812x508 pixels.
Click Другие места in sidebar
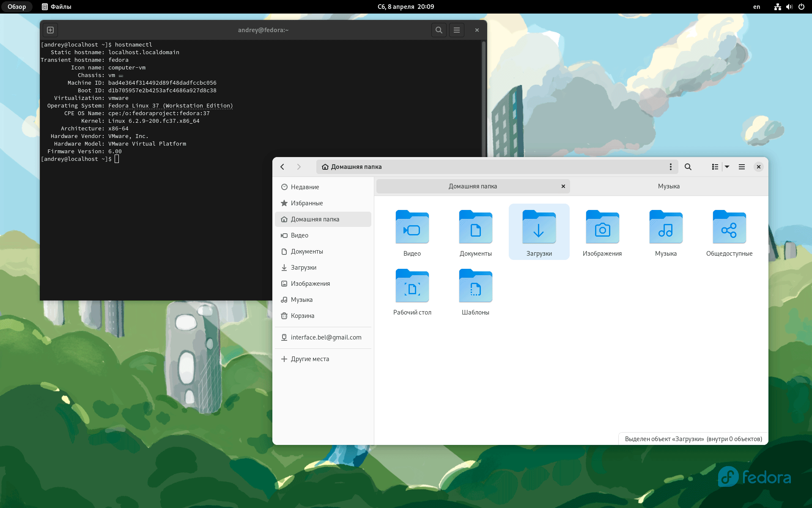310,359
